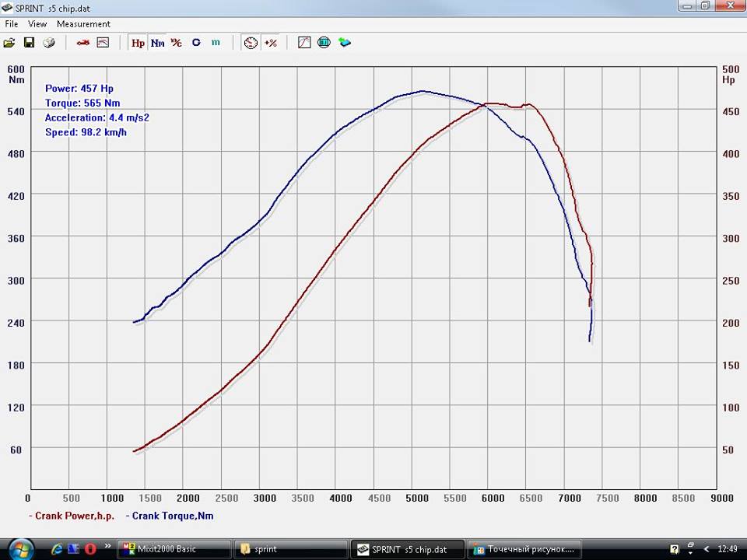Toggle the Nm torque curve button
747x560 pixels.
(x=157, y=43)
